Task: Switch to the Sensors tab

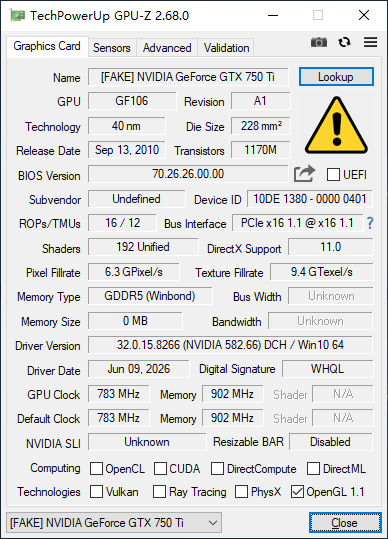Action: pyautogui.click(x=112, y=47)
